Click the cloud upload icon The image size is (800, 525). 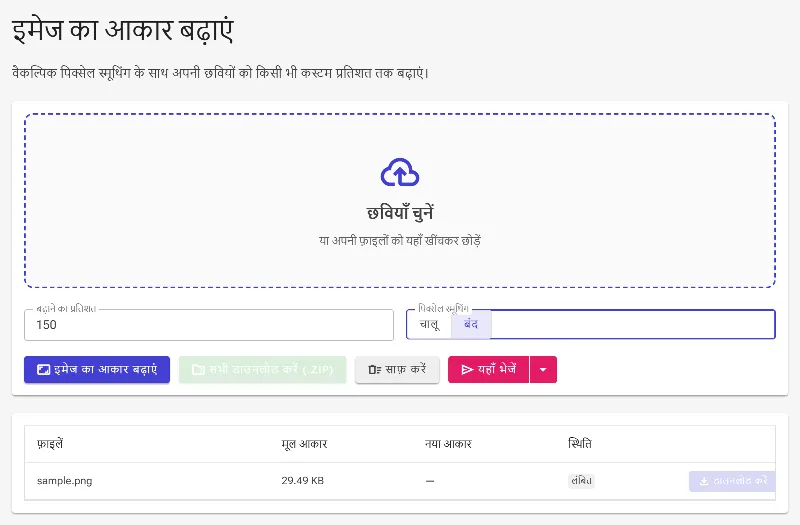coord(400,172)
